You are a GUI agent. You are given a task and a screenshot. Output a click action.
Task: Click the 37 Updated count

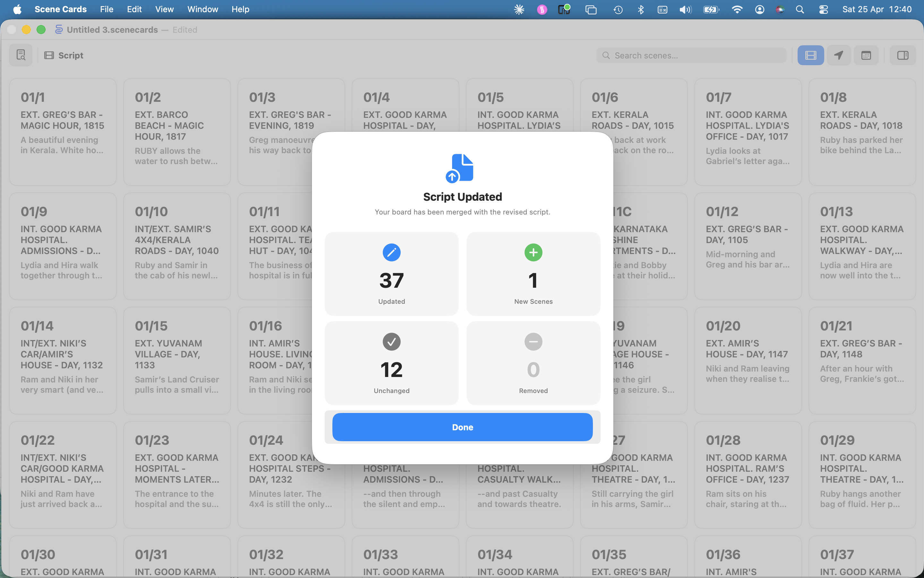391,280
